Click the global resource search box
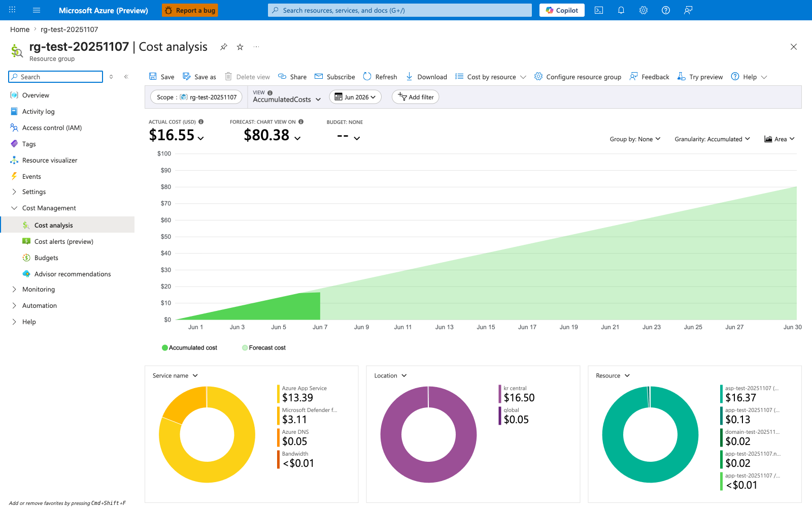812x508 pixels. (x=400, y=10)
